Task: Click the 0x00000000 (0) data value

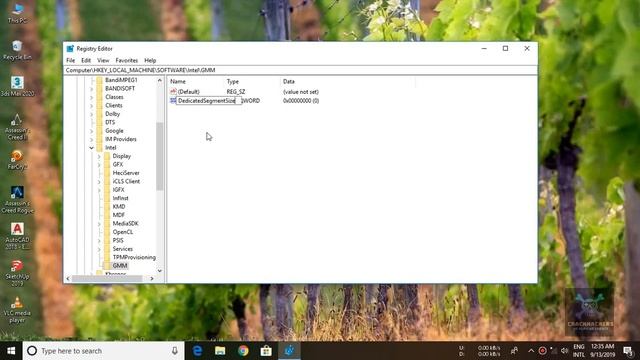Action: coord(301,100)
